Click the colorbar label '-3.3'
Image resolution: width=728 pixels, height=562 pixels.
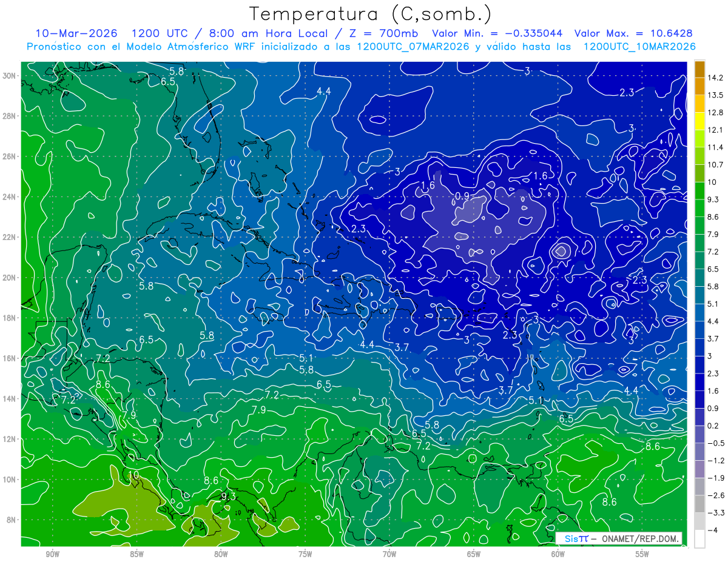tap(716, 513)
